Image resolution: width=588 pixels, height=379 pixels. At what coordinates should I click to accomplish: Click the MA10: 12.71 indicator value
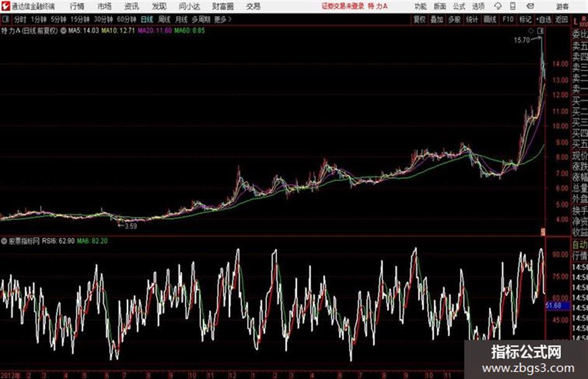[118, 30]
